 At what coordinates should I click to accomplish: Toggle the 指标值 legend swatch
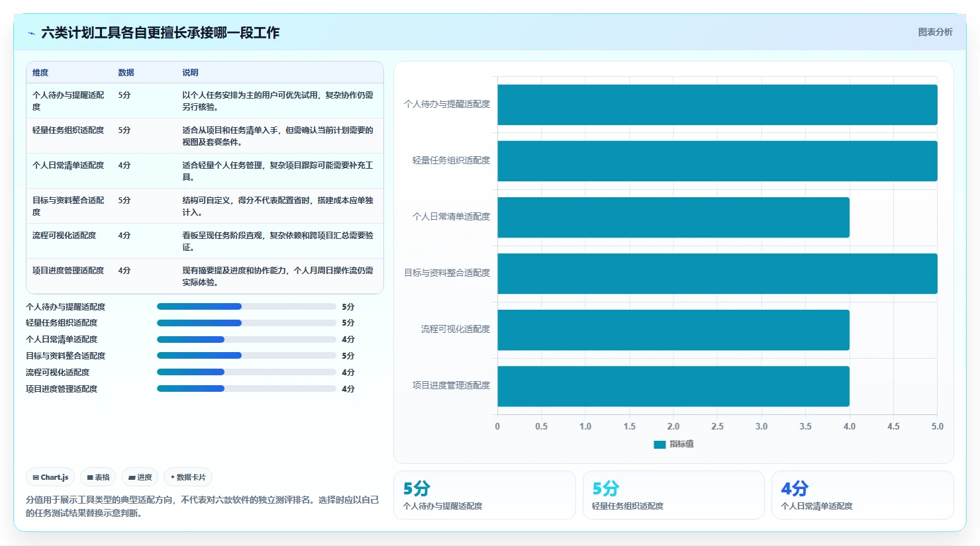(x=660, y=444)
